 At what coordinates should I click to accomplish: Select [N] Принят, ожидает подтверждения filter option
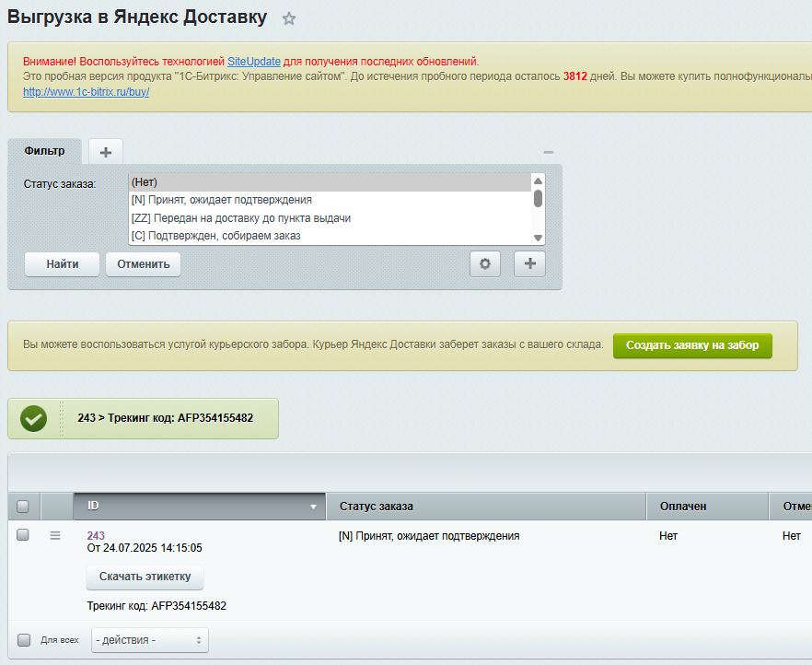pos(330,200)
